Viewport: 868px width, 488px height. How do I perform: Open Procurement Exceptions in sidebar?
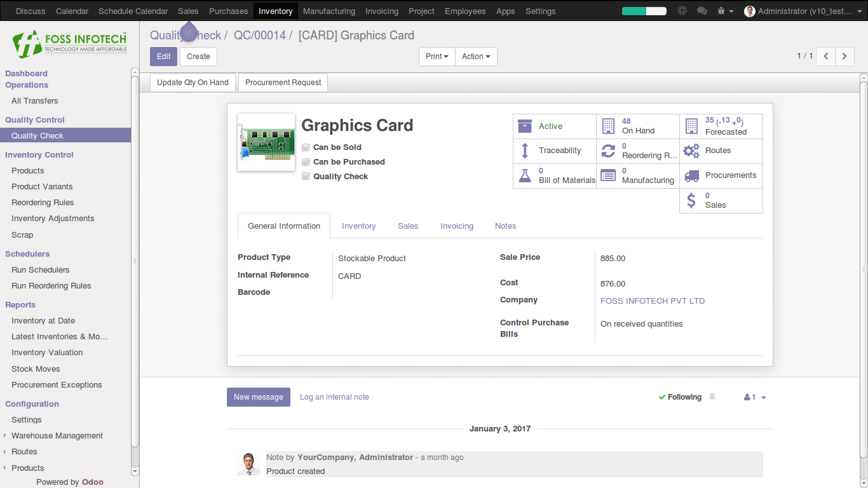pos(57,385)
